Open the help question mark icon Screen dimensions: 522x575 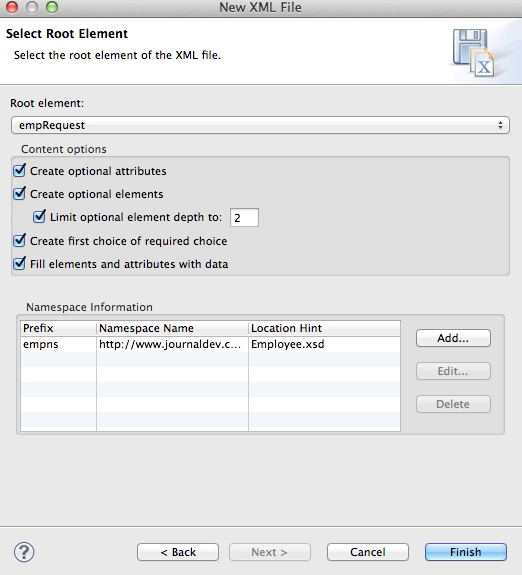pyautogui.click(x=24, y=552)
